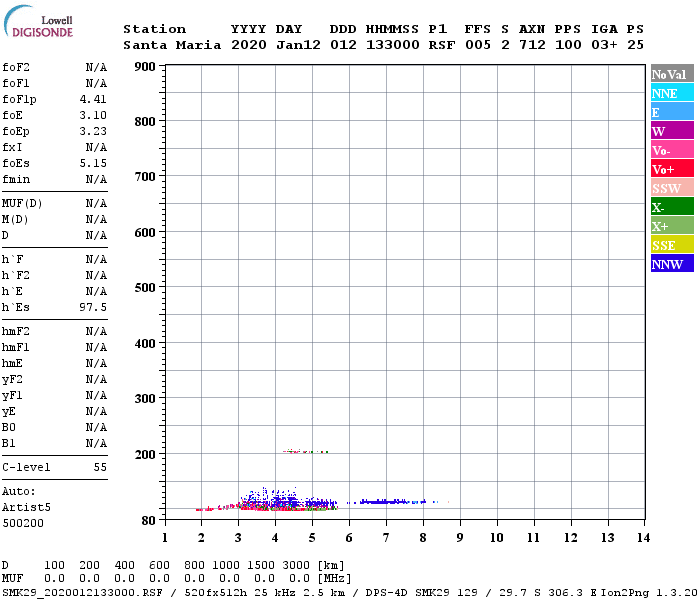Select the NNE cyan legend swatch
Viewport: 700px width, 600px height.
[x=672, y=93]
